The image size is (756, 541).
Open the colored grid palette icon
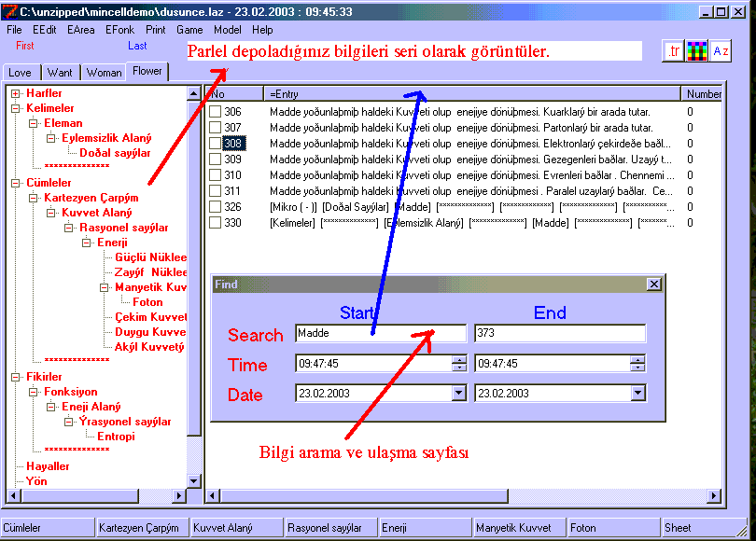click(696, 51)
